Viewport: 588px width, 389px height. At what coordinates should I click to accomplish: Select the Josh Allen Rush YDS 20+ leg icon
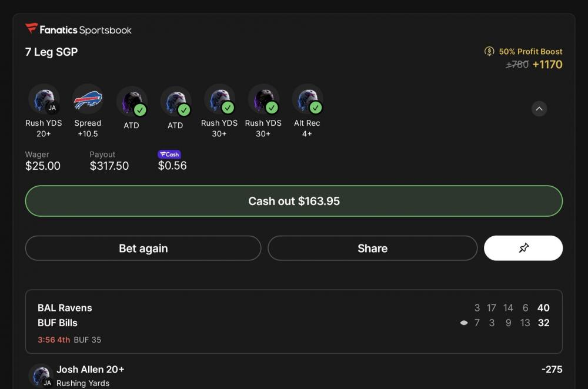[x=44, y=99]
